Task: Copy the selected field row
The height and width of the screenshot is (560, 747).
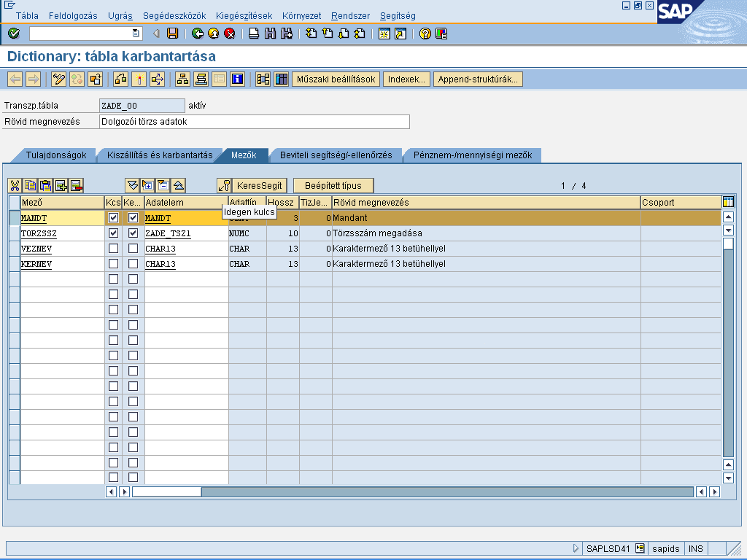Action: [x=30, y=185]
